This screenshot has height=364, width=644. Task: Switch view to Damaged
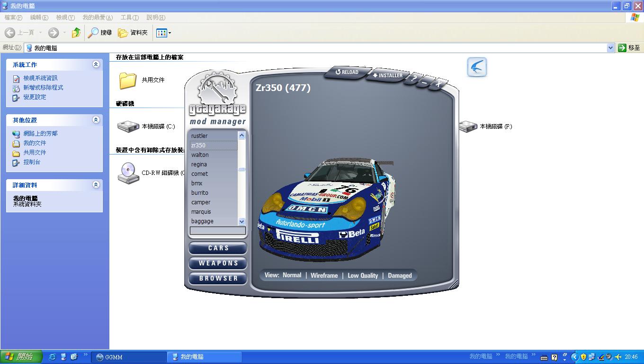click(x=400, y=275)
